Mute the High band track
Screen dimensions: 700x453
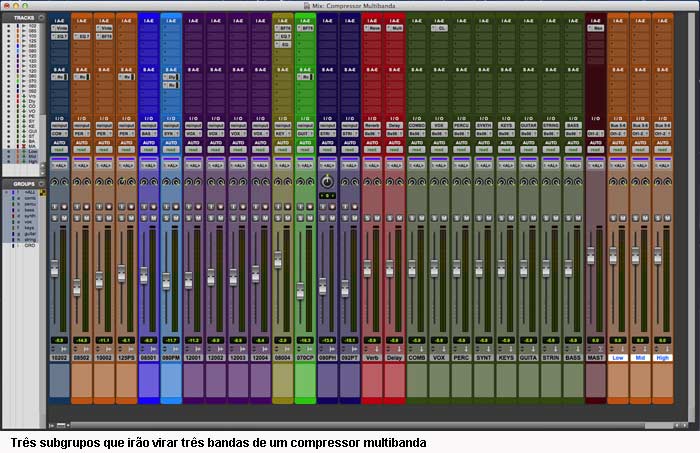point(667,218)
